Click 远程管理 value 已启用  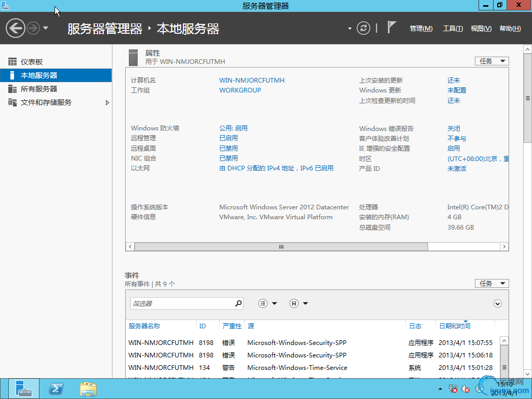(229, 138)
